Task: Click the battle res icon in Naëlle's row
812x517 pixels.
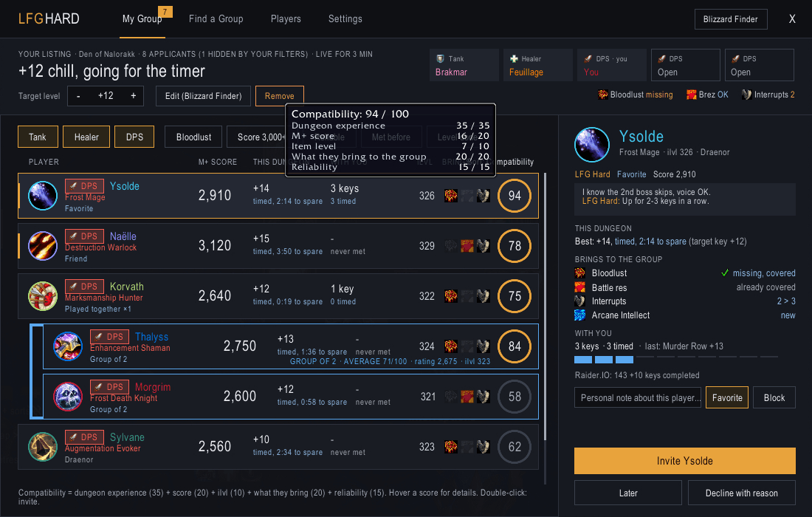Action: point(467,245)
